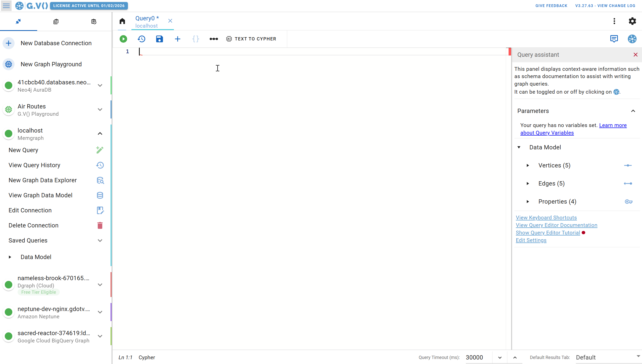This screenshot has height=364, width=642.
Task: Click the license active badge
Action: coord(89,6)
